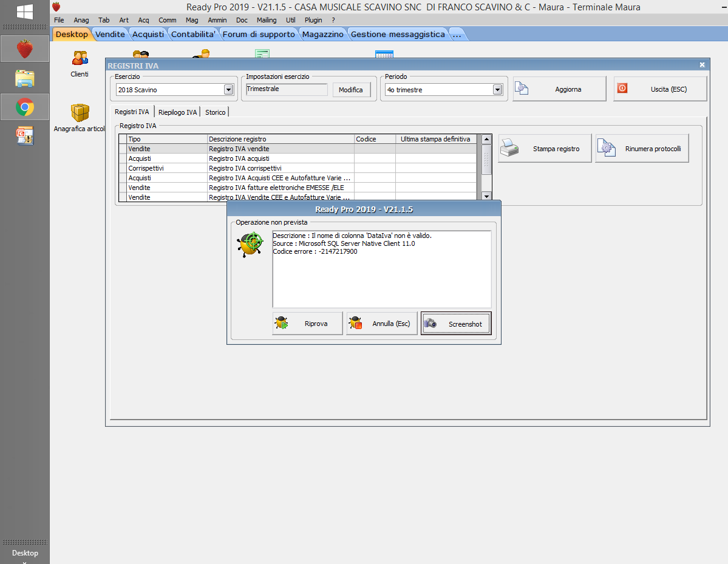Select the Registro IVA corrispettivi row
The image size is (728, 564).
(x=298, y=168)
